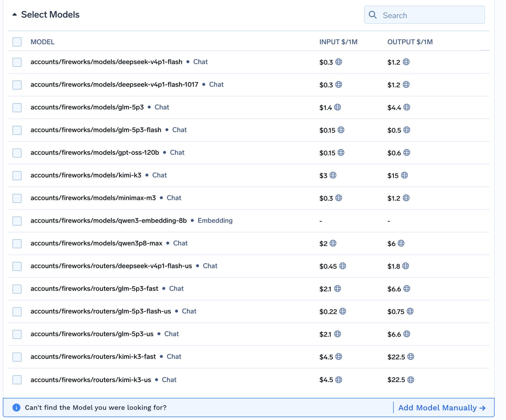Click globe icon next to glm-5p3-fast output $6.6

[407, 289]
